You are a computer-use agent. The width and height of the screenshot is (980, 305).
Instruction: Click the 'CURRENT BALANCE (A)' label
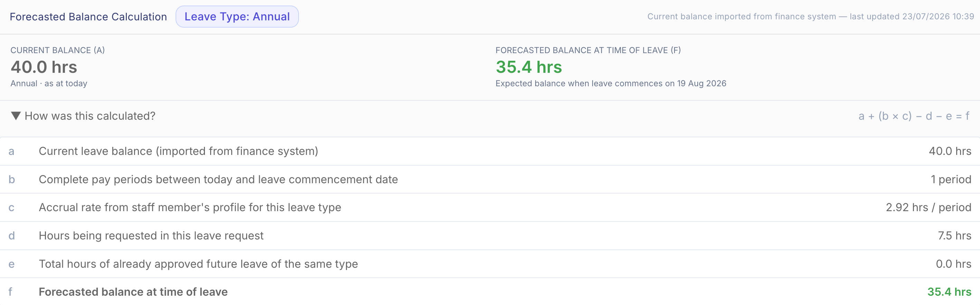(x=57, y=50)
